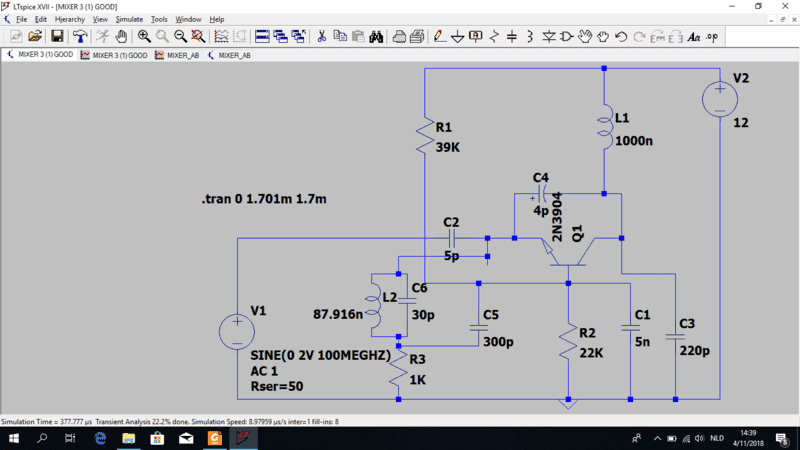Screen dimensions: 800x450
Task: Add a SPICE directive with .op icon
Action: (712, 36)
